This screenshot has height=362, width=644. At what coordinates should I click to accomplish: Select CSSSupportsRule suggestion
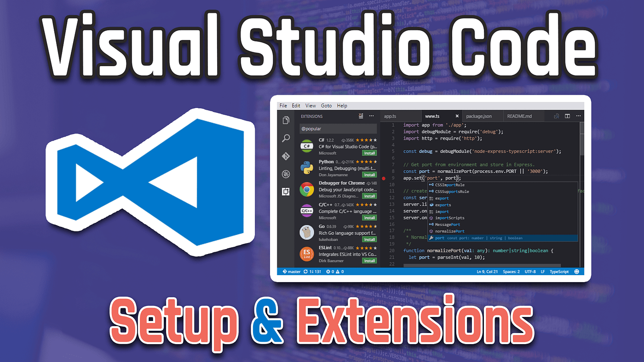tap(502, 192)
